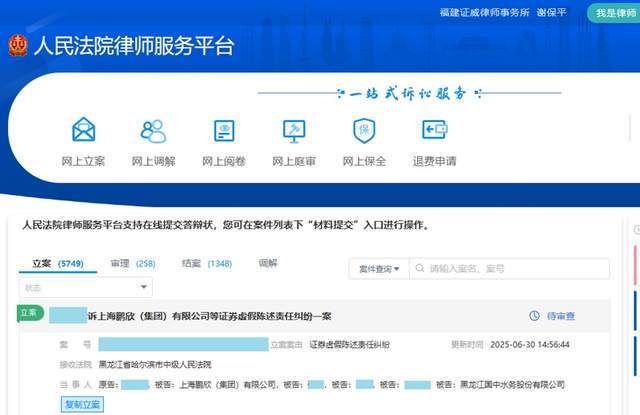Open 网上保全 online preservation shield icon
The width and height of the screenshot is (640, 415).
(364, 131)
